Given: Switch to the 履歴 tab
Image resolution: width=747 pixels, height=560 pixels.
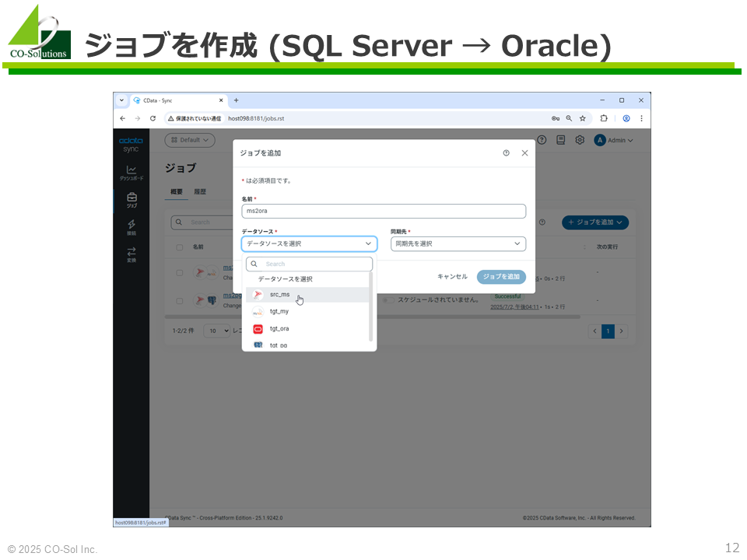Looking at the screenshot, I should [x=200, y=192].
